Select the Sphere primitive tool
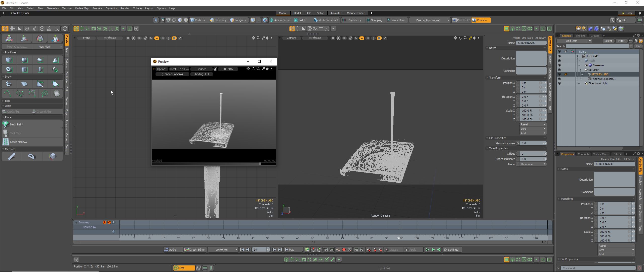The height and width of the screenshot is (272, 644). point(24,60)
